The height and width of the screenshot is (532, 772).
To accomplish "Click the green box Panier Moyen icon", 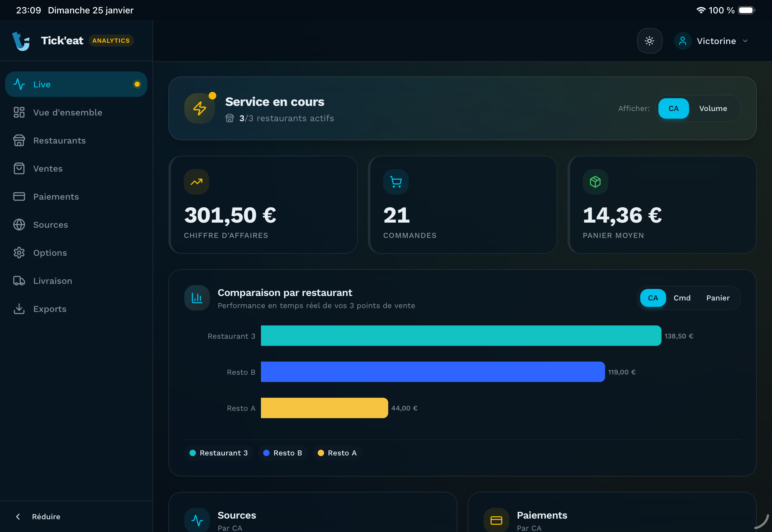I will tap(595, 182).
